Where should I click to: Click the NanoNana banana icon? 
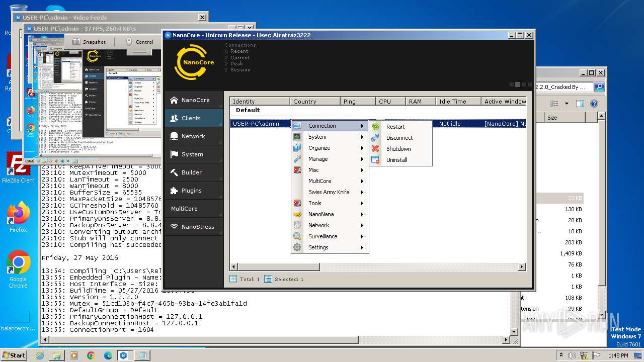tap(297, 214)
